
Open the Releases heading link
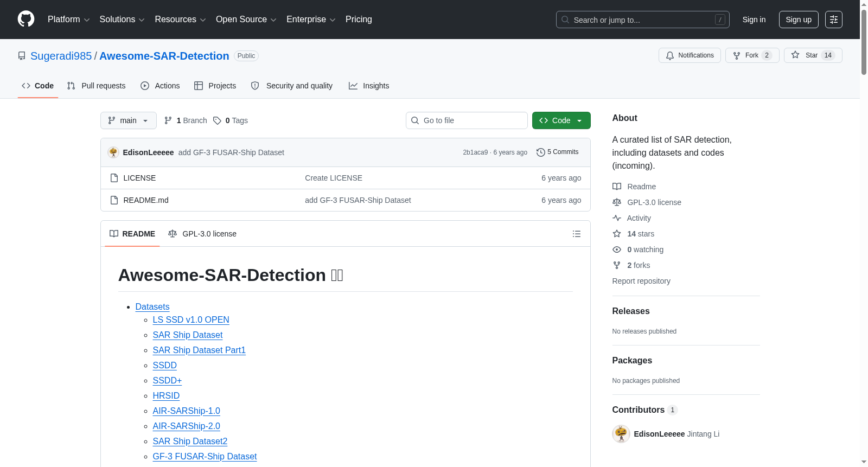coord(631,311)
